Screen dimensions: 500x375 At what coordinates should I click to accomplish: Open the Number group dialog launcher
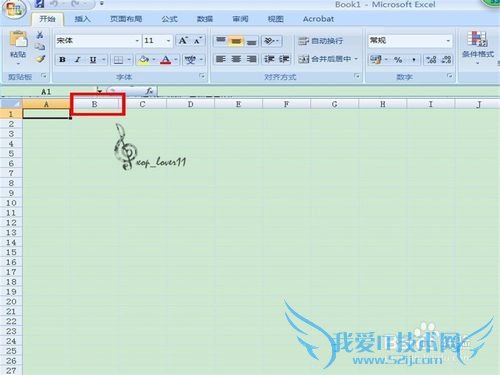(x=450, y=76)
